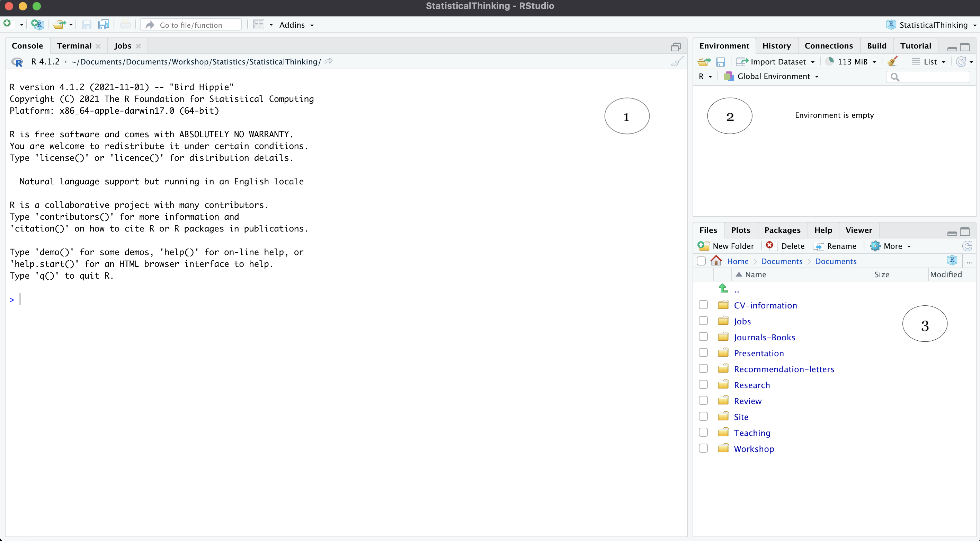
Task: Check the Workshop folder checkbox
Action: [703, 448]
